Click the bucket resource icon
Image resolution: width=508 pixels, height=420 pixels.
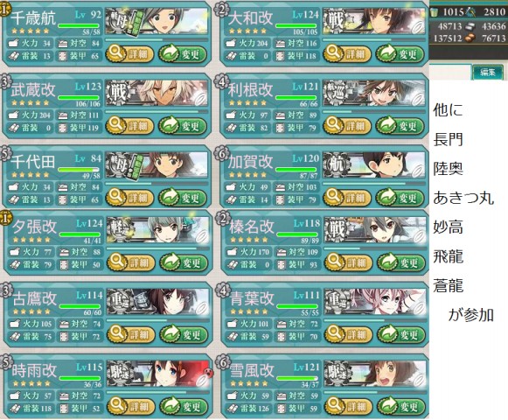[x=435, y=12]
